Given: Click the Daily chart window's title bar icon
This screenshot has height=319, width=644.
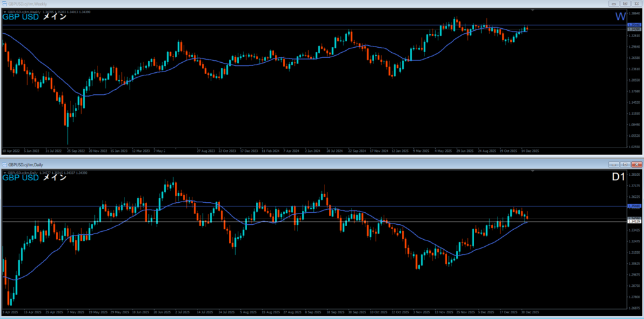Looking at the screenshot, I should (x=4, y=164).
